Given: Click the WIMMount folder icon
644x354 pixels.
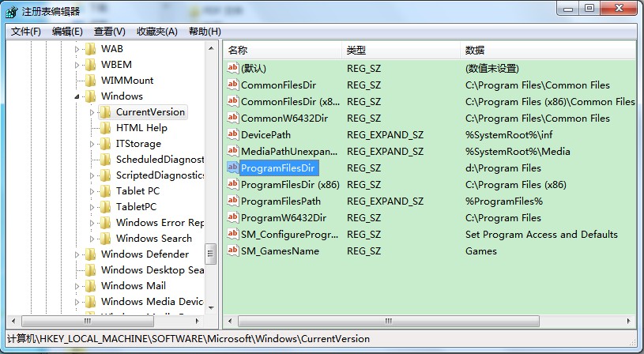Looking at the screenshot, I should pos(90,81).
